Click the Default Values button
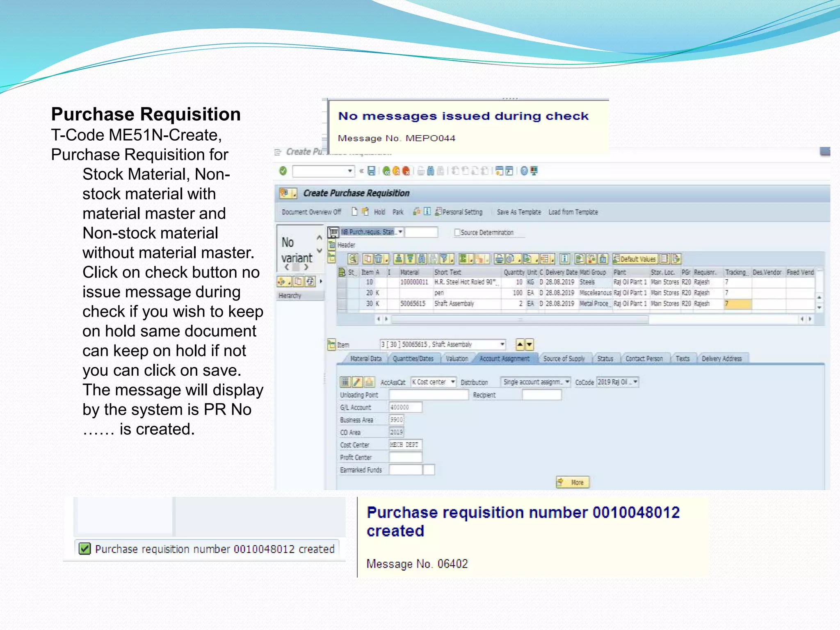Viewport: 840px width, 630px height. point(635,259)
